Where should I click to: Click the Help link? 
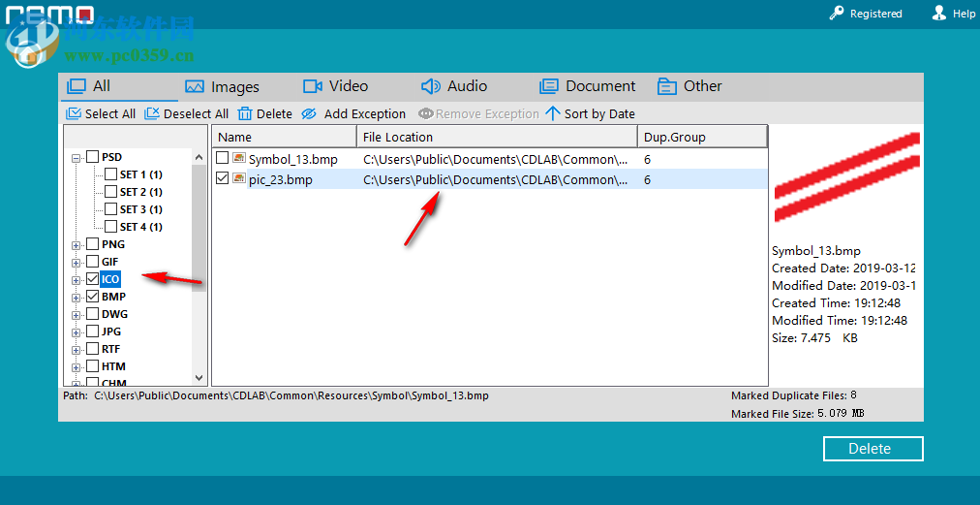(964, 14)
